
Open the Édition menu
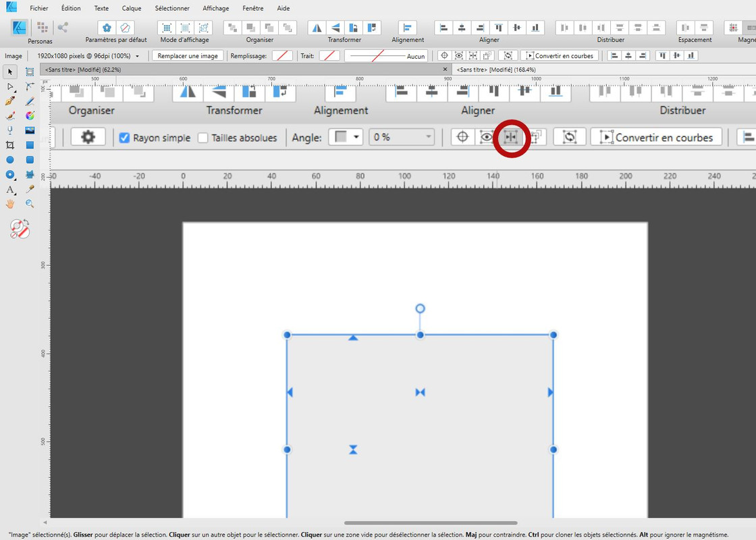(71, 8)
